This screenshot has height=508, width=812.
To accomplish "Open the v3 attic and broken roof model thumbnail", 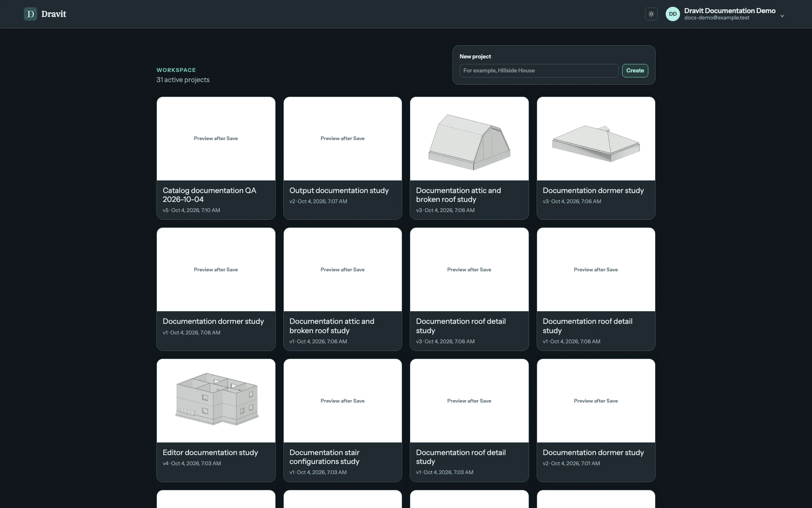I will point(469,139).
